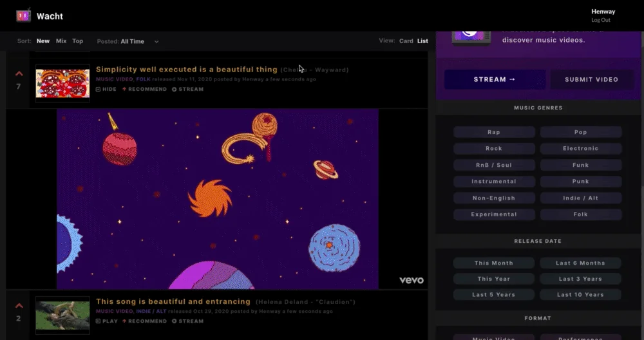This screenshot has height=340, width=644.
Task: Click the embedded space animation video
Action: click(x=217, y=199)
